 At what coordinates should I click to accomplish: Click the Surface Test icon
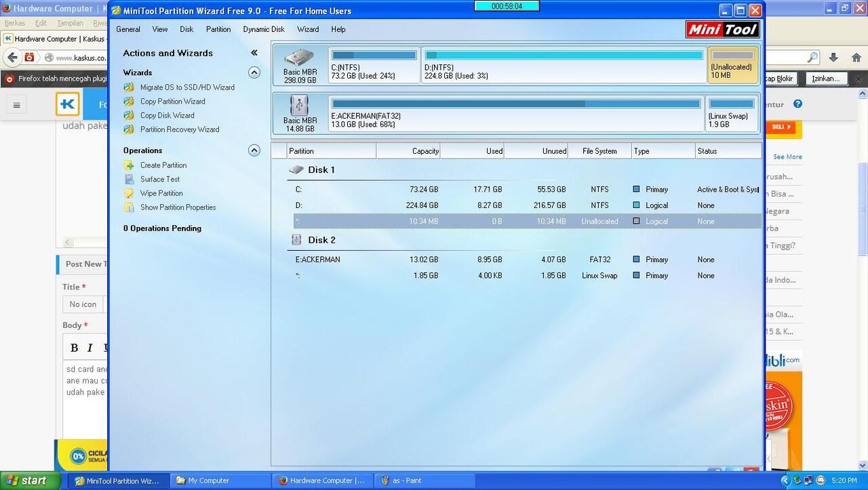(129, 180)
